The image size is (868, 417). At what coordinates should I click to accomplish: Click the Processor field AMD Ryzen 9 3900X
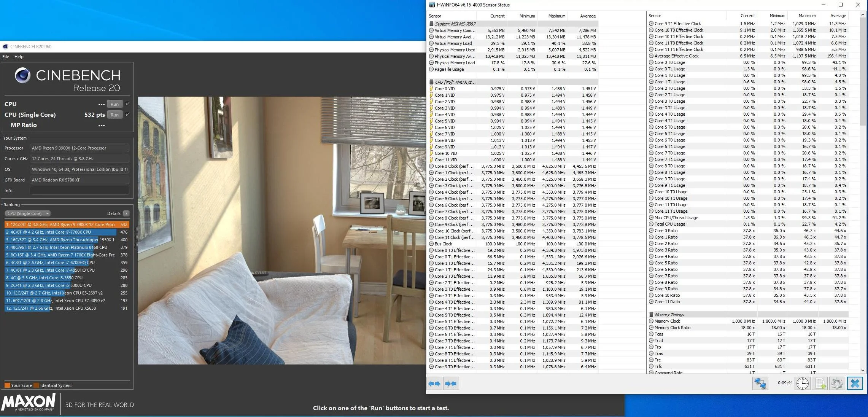(x=79, y=148)
